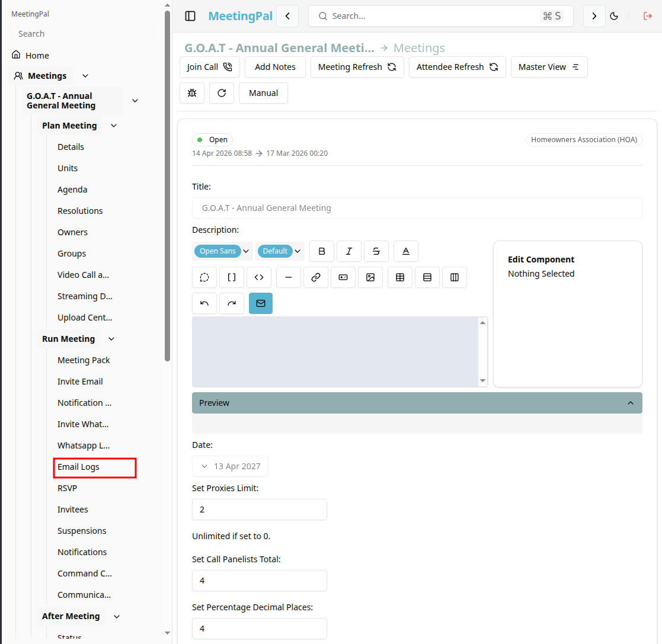662x644 pixels.
Task: Open the Agenda page
Action: [72, 190]
